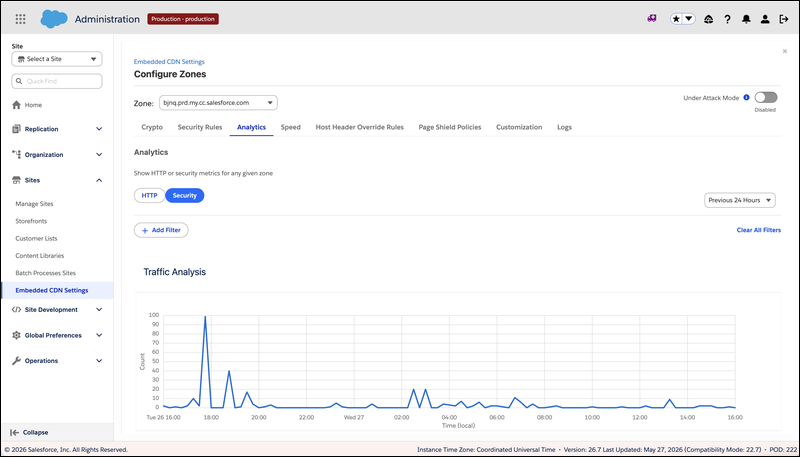Screen dimensions: 800x457
Task: Open Content Libraries in sidebar
Action: click(40, 256)
